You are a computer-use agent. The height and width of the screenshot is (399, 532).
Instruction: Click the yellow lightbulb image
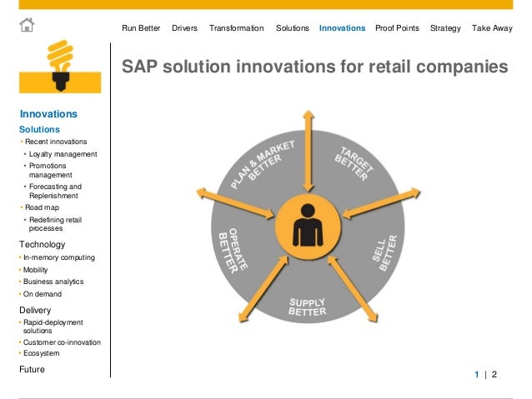point(60,67)
